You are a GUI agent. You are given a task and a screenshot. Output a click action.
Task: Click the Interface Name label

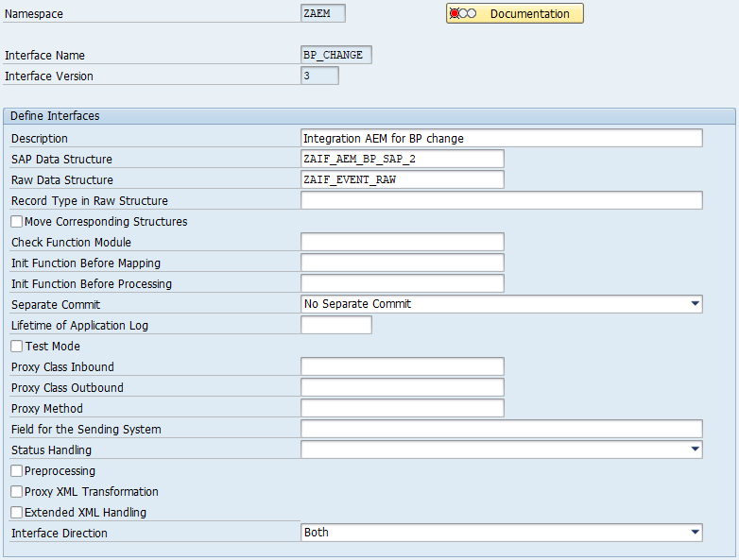pos(44,55)
